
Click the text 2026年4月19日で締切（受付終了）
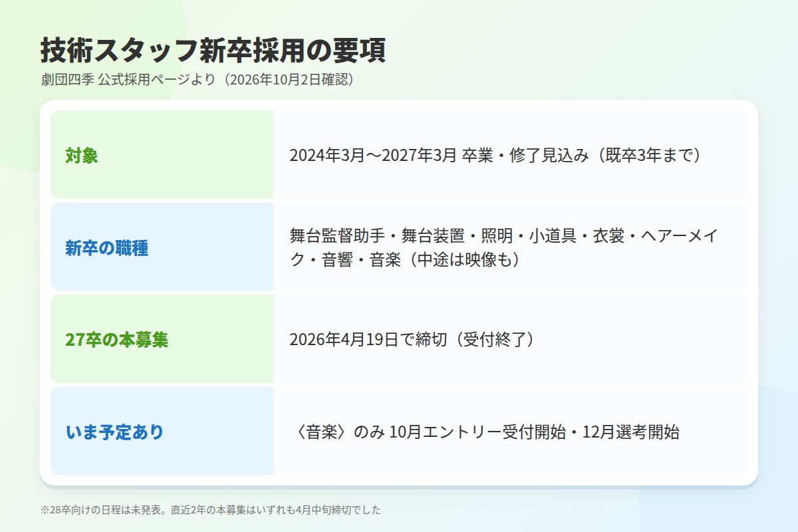(412, 340)
